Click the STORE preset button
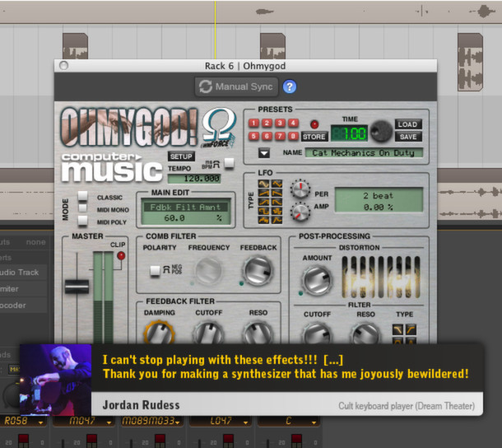This screenshot has height=448, width=502. coord(314,137)
